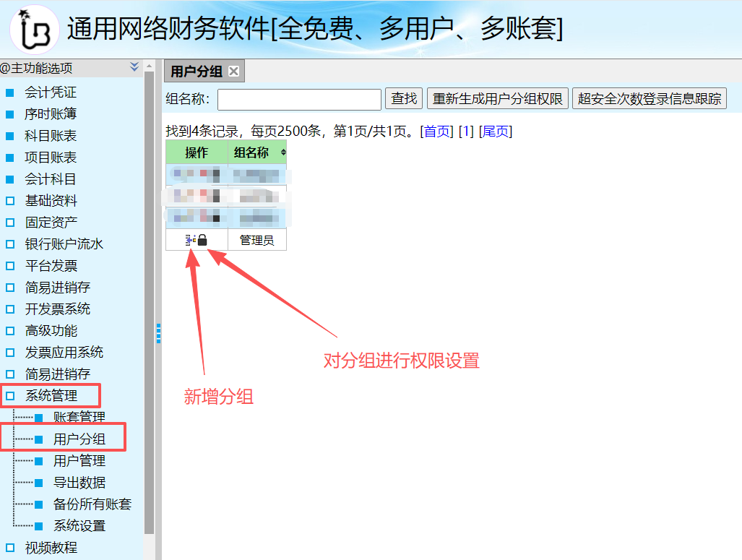Click 重新生成用户分组权限 button

click(x=498, y=99)
